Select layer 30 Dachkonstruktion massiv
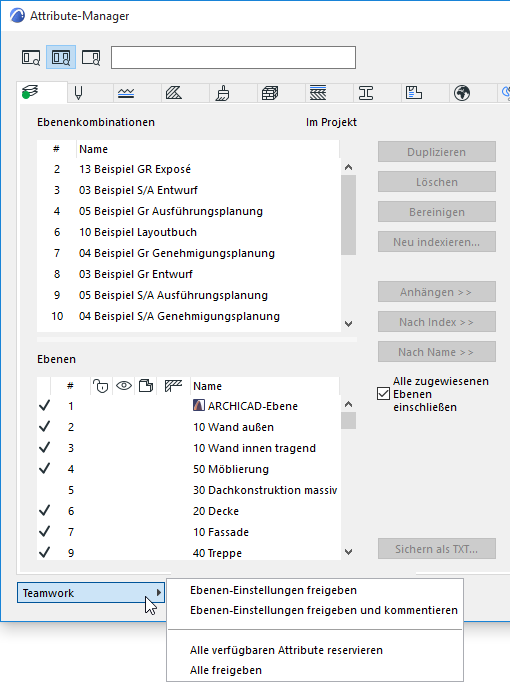510x683 pixels. click(188, 490)
